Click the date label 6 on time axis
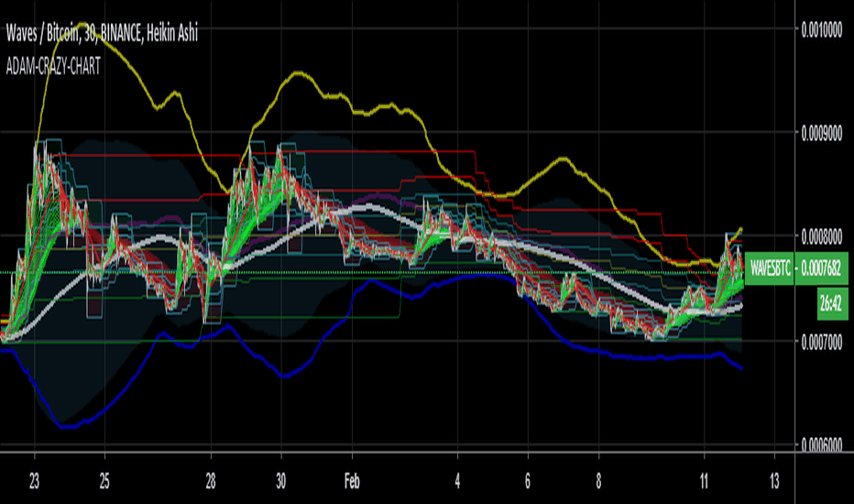Viewport: 854px width, 504px height. tap(528, 482)
